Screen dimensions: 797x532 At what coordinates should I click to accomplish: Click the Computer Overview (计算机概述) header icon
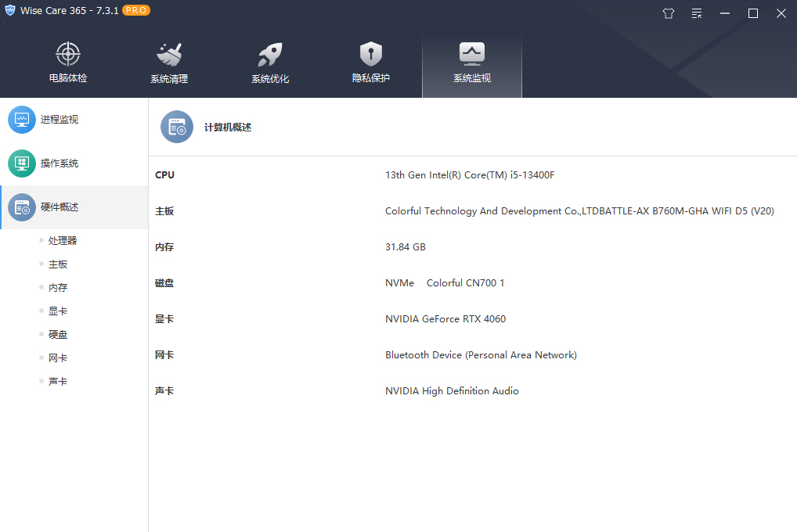(177, 127)
